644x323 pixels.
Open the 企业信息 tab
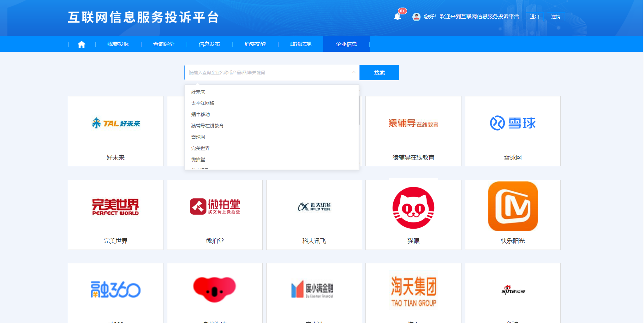click(346, 44)
